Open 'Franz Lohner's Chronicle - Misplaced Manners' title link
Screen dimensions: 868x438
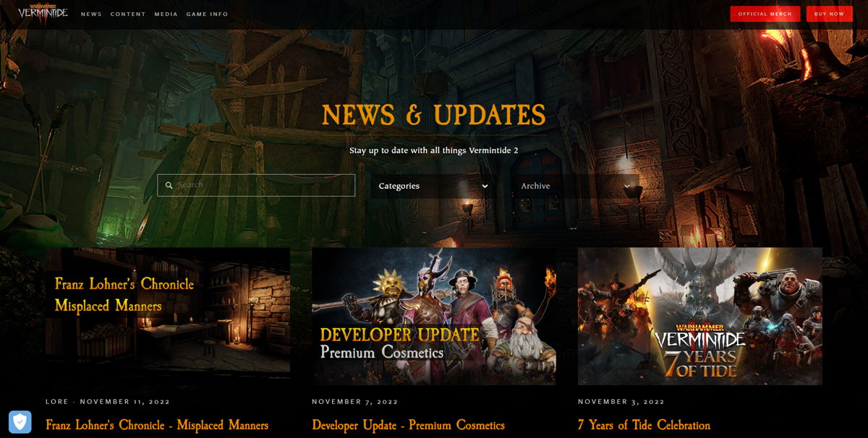point(157,425)
